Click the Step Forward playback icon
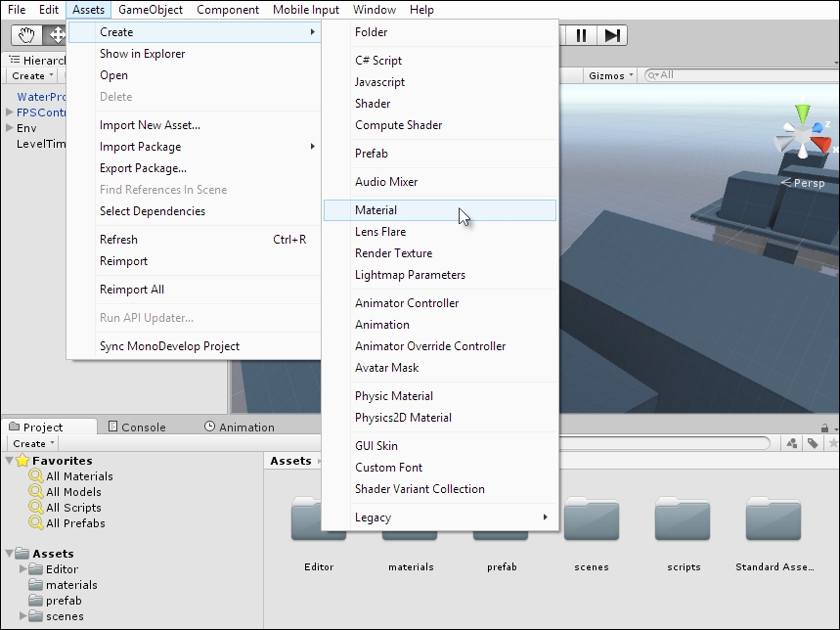 click(612, 34)
